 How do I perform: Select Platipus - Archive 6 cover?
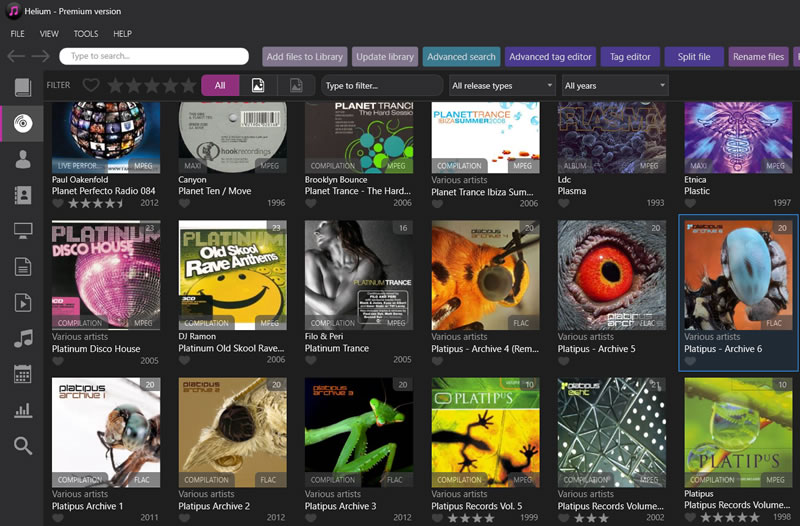click(739, 275)
